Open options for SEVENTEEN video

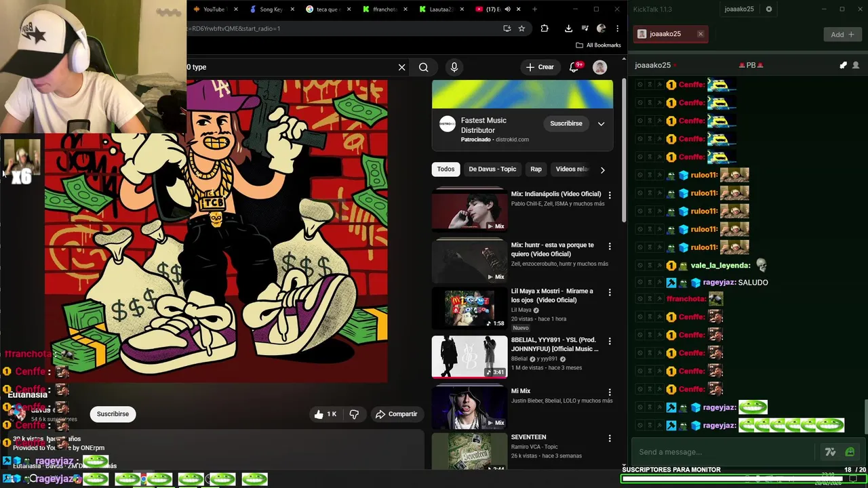(x=609, y=439)
